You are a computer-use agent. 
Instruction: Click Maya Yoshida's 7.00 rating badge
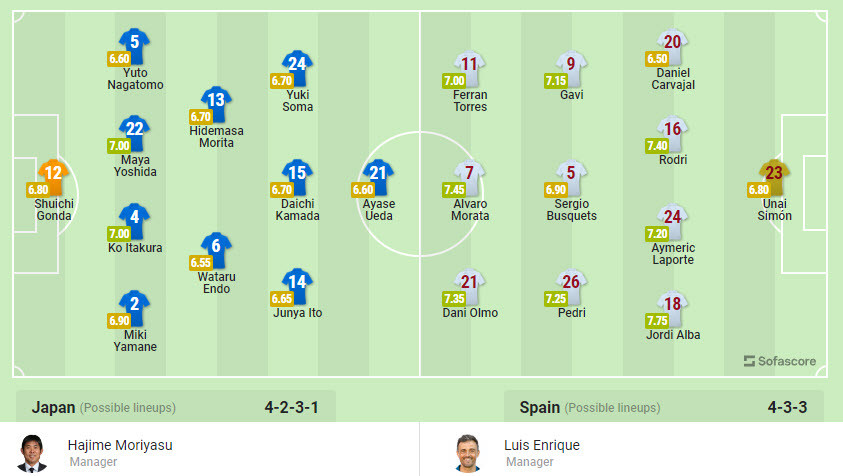119,145
